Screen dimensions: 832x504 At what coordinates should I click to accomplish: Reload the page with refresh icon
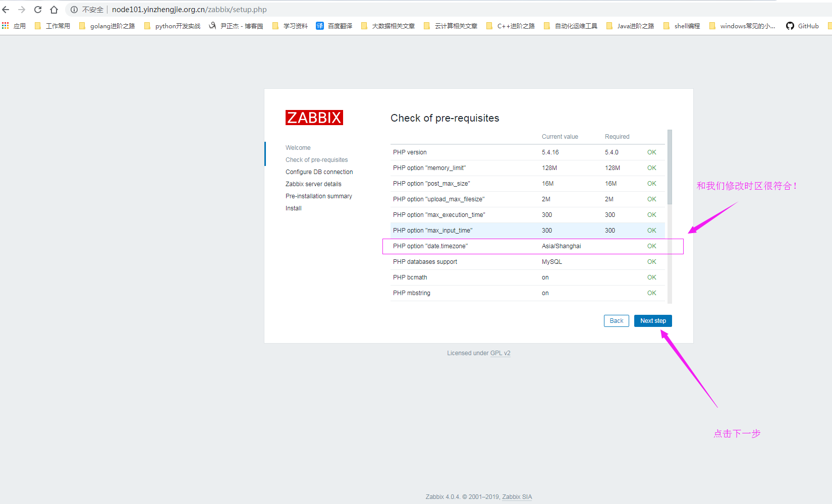click(x=38, y=10)
